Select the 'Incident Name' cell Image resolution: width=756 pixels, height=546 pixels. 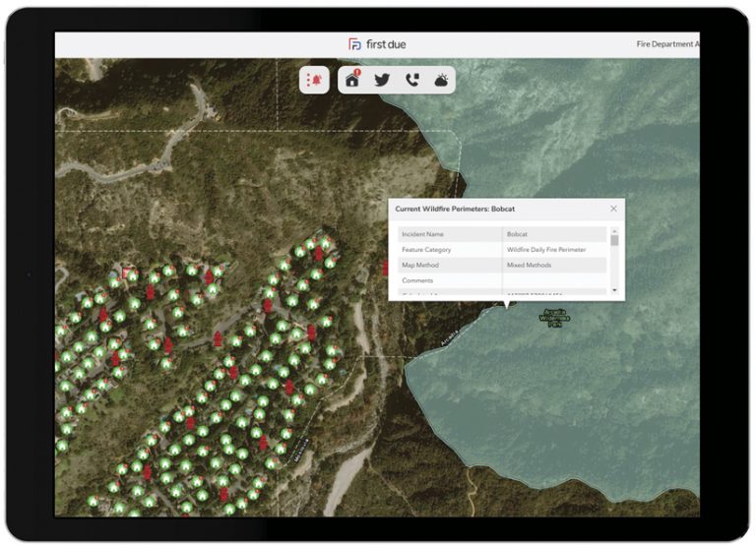(x=450, y=234)
